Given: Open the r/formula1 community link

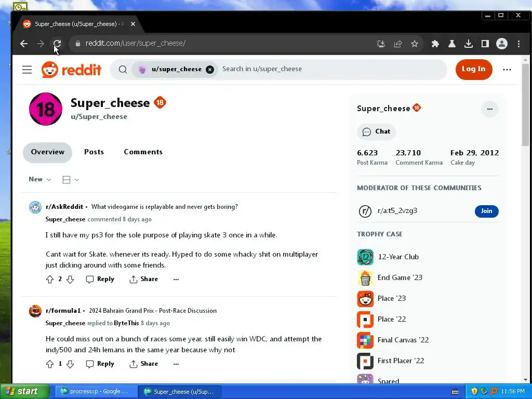Looking at the screenshot, I should tap(63, 311).
